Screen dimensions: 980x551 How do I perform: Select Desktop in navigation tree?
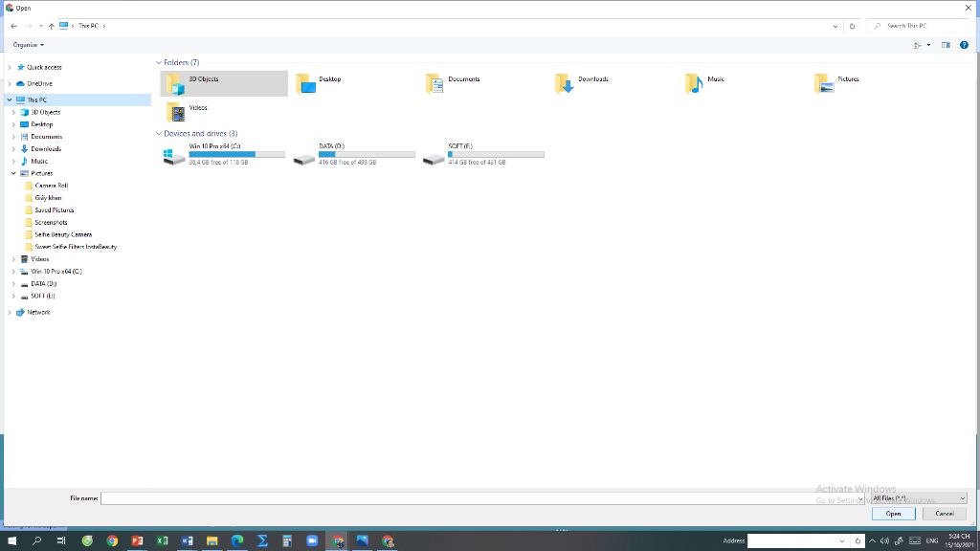pos(42,124)
